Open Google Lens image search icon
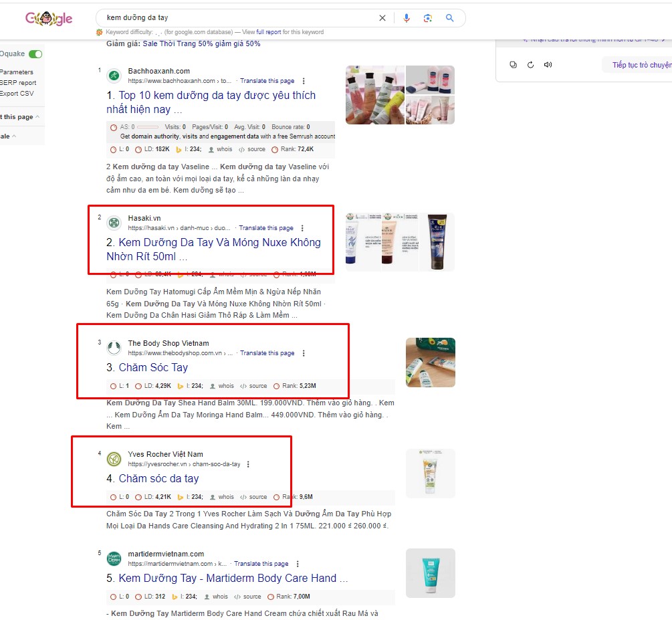The width and height of the screenshot is (672, 620). [428, 18]
